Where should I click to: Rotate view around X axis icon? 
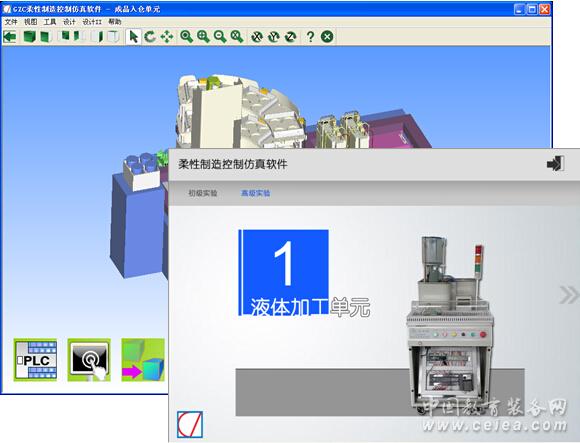click(x=257, y=37)
